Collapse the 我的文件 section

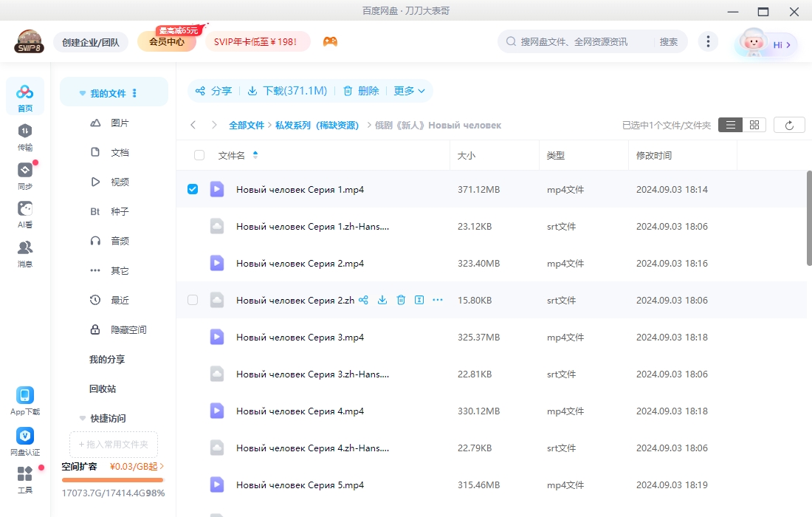tap(83, 93)
